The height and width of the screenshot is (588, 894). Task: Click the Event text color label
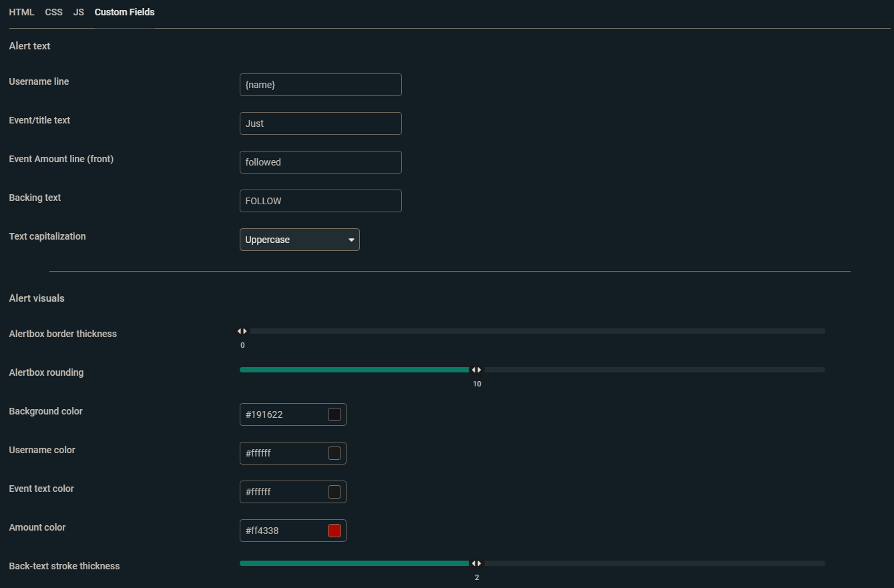[41, 489]
